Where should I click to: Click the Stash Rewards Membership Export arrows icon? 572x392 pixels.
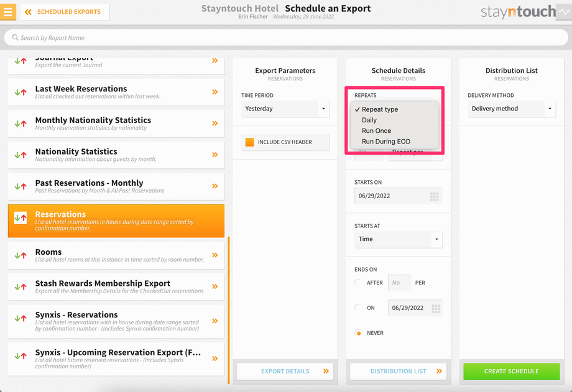pos(21,287)
